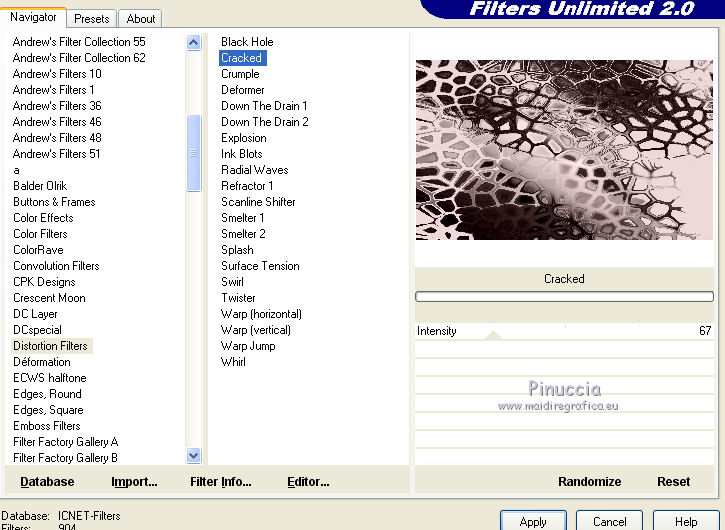Select the Balder Olrik category

tap(40, 186)
